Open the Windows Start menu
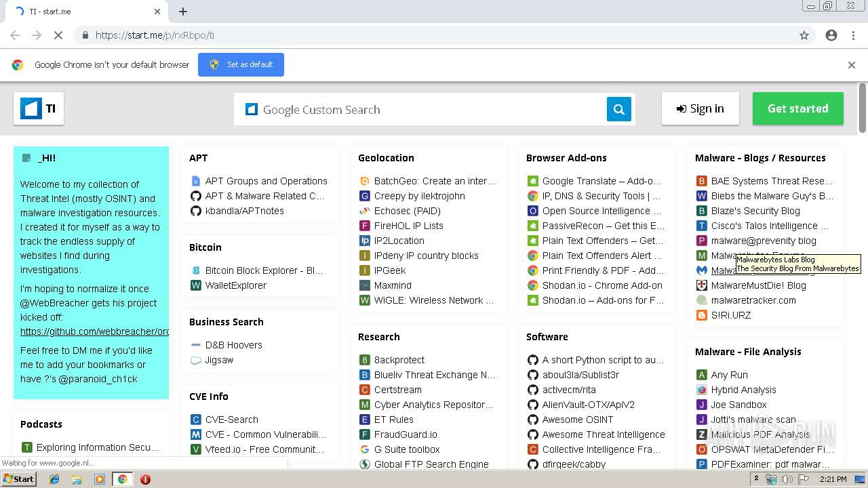868x488 pixels. [x=19, y=479]
